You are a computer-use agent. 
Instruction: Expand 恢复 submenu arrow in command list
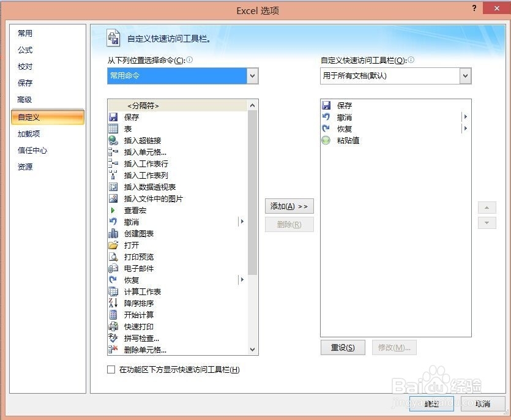(x=242, y=280)
